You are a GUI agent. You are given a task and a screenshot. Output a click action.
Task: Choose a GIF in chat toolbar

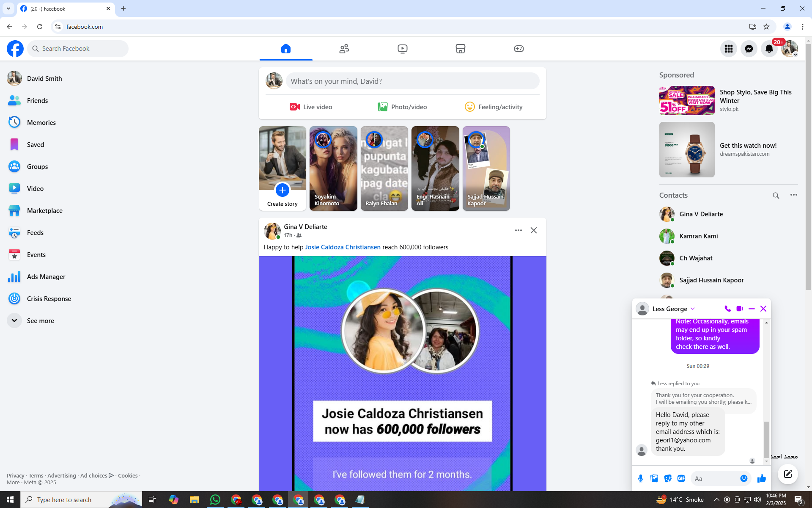click(x=681, y=478)
